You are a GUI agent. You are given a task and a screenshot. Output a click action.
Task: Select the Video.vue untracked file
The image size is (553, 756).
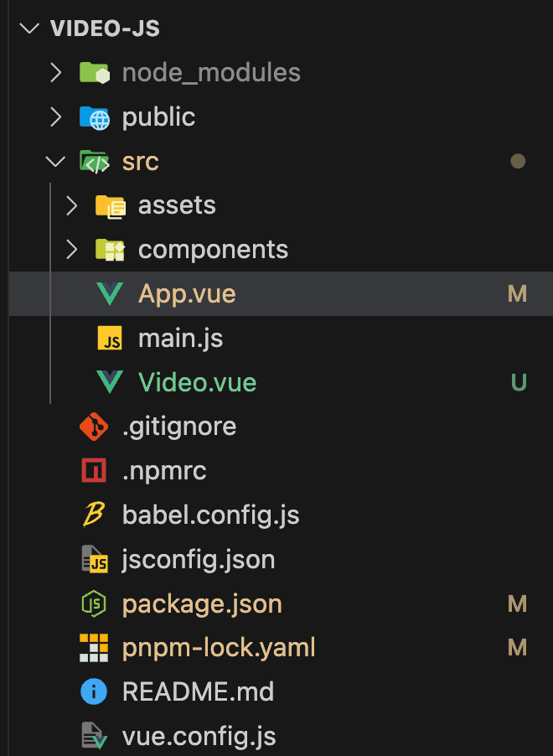point(197,383)
